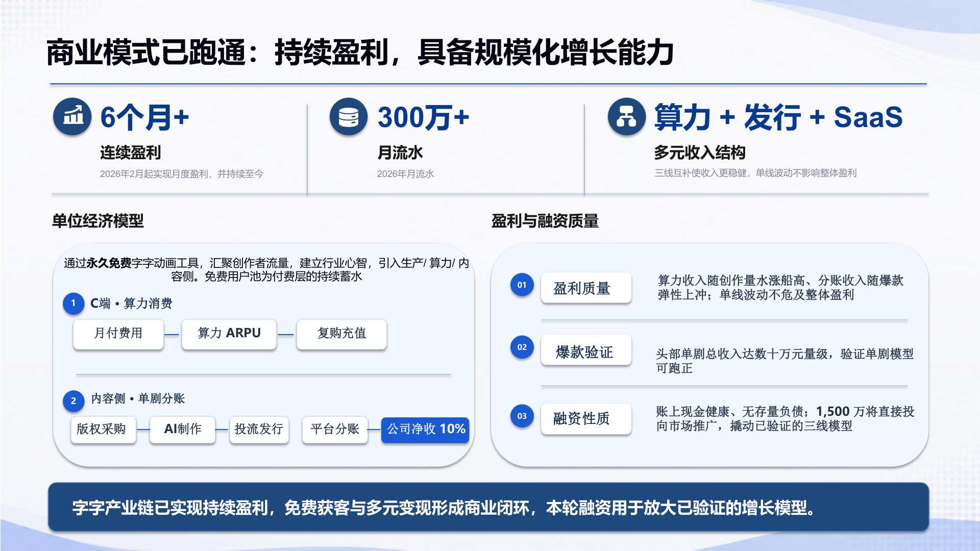Image resolution: width=980 pixels, height=551 pixels.
Task: Click the 投流发行 box
Action: click(259, 430)
